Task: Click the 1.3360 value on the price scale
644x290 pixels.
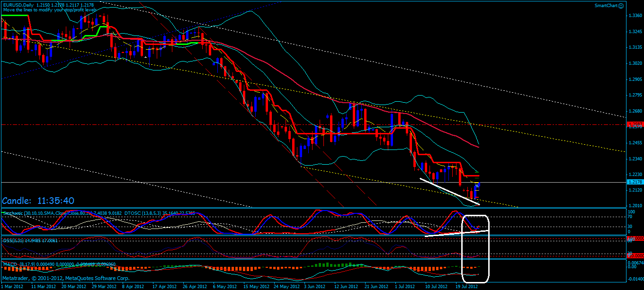Action: point(635,15)
